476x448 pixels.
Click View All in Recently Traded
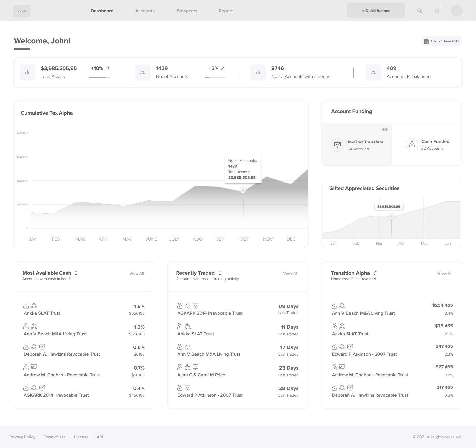click(x=290, y=273)
